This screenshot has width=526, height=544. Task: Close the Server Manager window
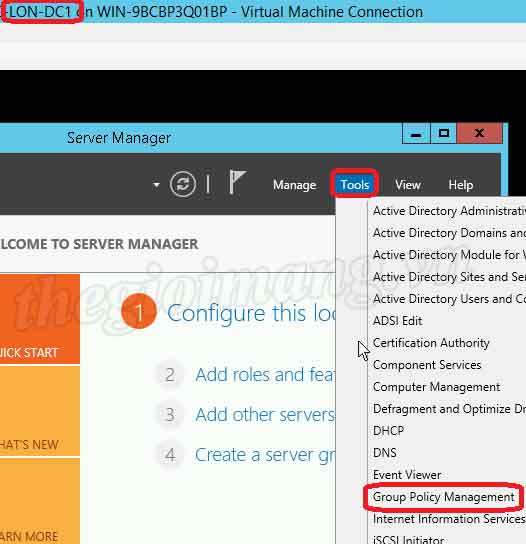coord(480,133)
